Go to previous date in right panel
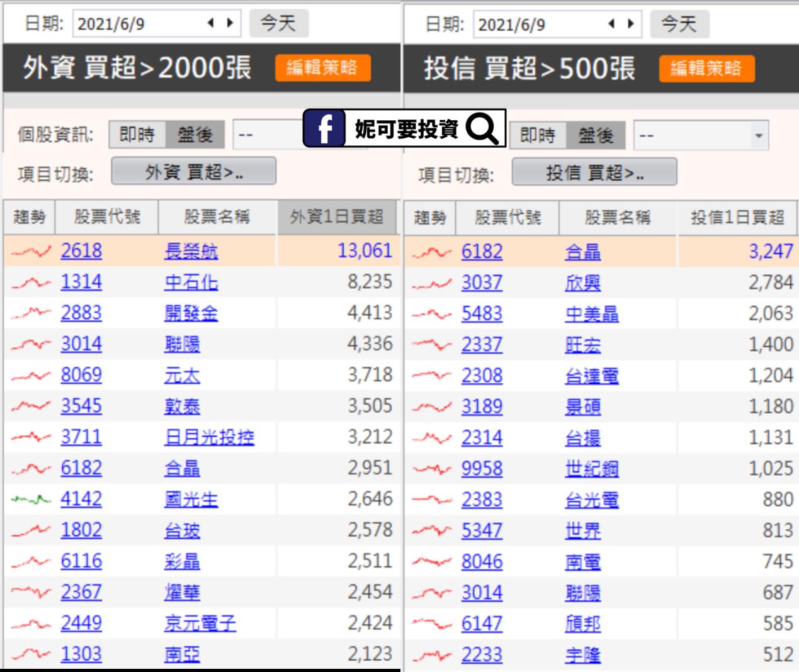The image size is (799, 672). [x=611, y=24]
